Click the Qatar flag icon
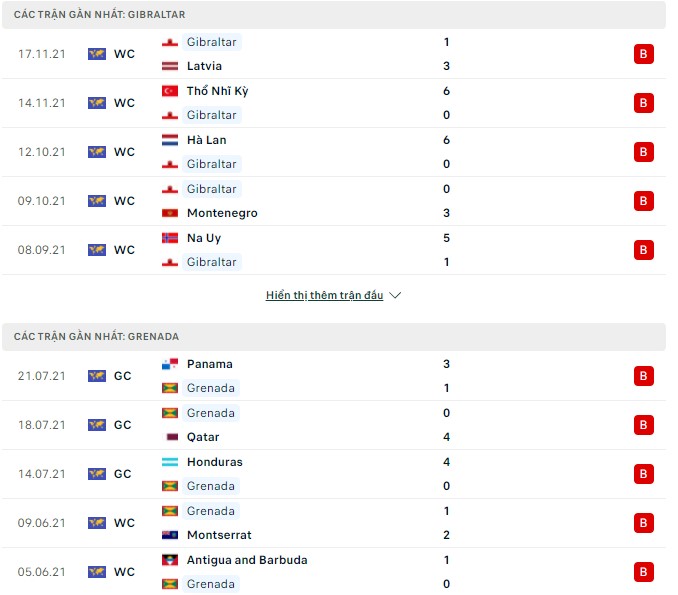Image resolution: width=678 pixels, height=595 pixels. tap(172, 437)
